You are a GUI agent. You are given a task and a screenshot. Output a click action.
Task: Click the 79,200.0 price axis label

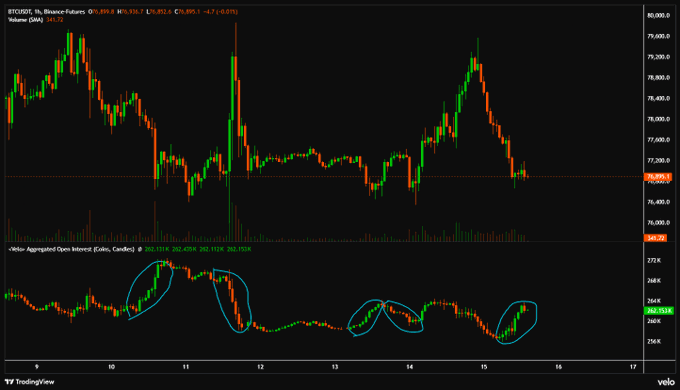click(658, 57)
